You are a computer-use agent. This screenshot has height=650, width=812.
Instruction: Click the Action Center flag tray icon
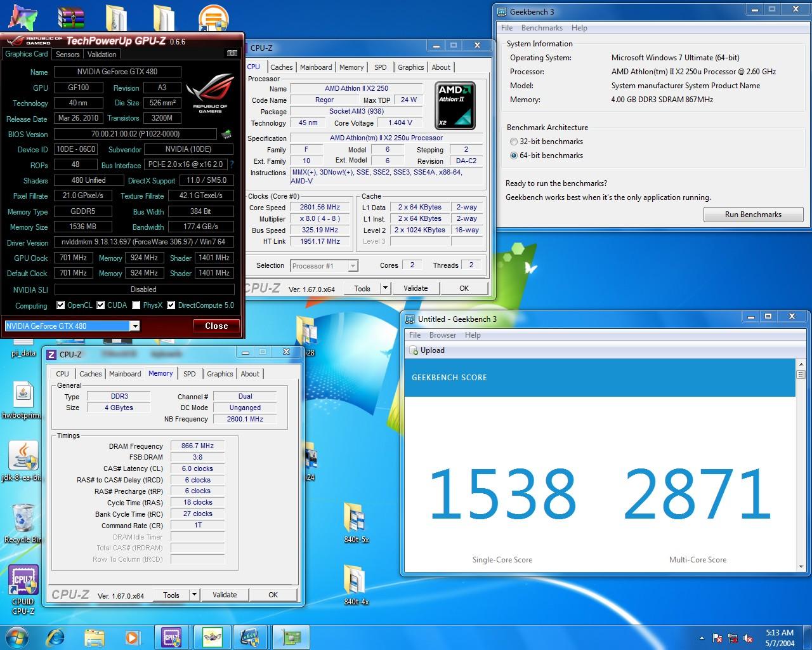point(717,637)
